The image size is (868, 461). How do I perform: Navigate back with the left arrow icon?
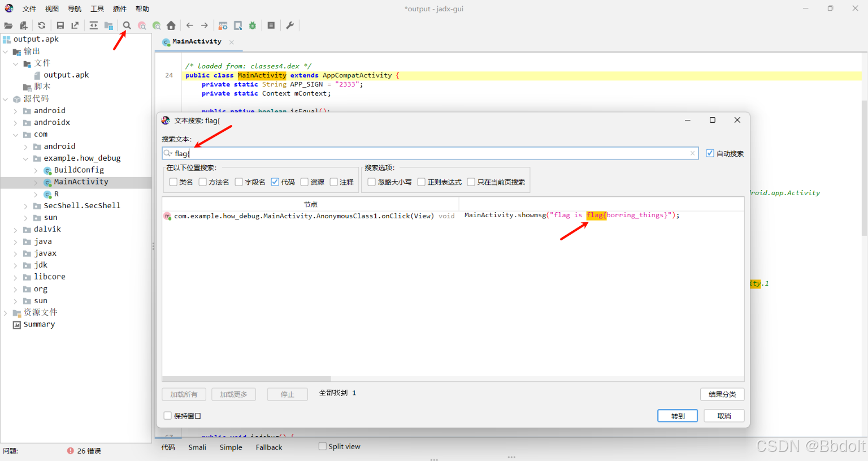190,25
